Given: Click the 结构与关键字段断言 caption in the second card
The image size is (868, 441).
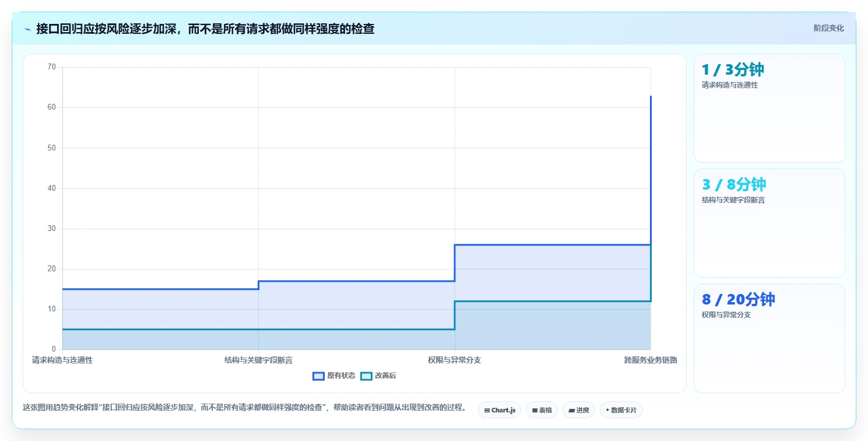Looking at the screenshot, I should pos(733,199).
